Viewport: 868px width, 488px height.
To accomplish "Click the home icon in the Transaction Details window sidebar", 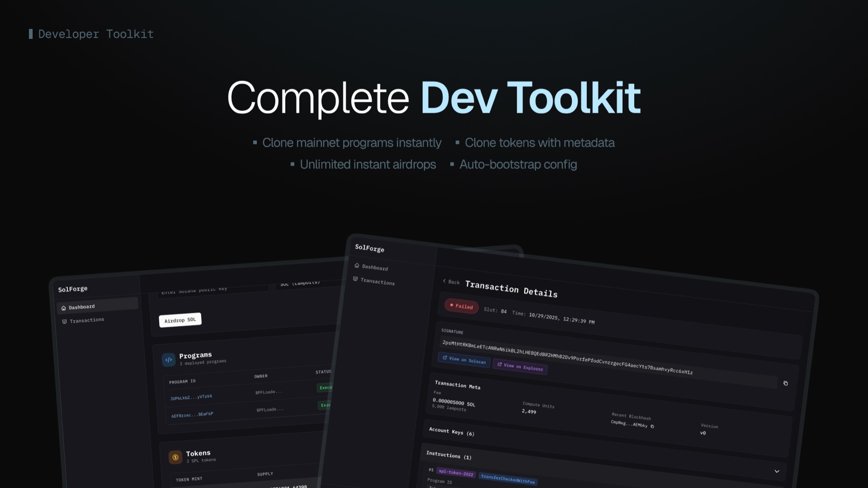I will click(357, 266).
